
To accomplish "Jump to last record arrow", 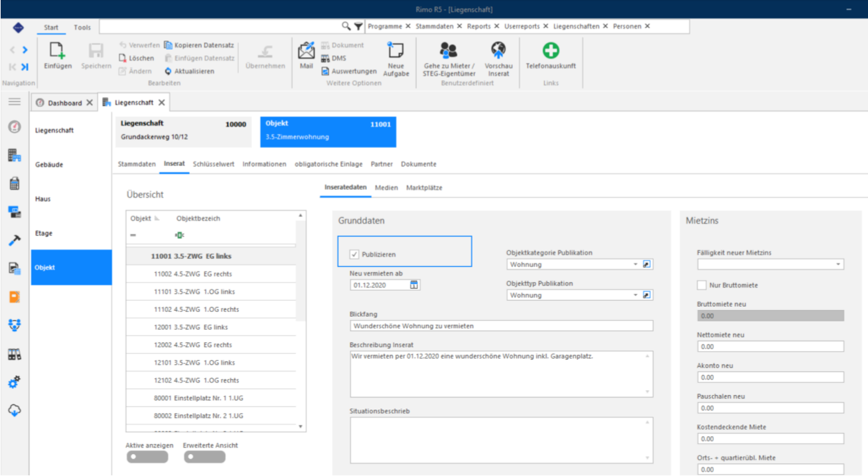I will point(25,67).
